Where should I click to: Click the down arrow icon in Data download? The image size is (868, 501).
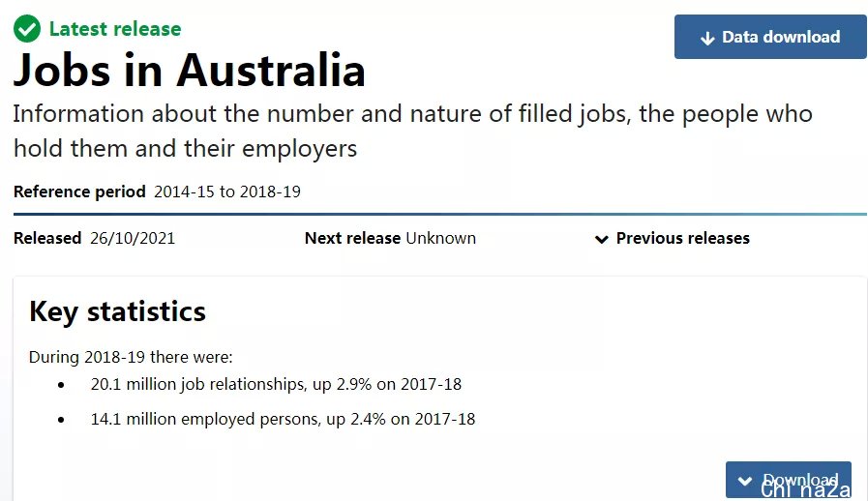click(707, 38)
